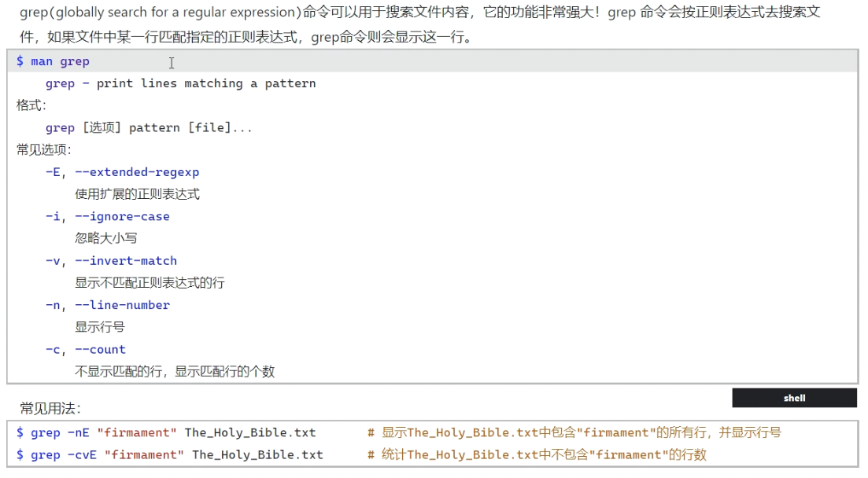Click the --extended-regexp option text

tap(137, 172)
